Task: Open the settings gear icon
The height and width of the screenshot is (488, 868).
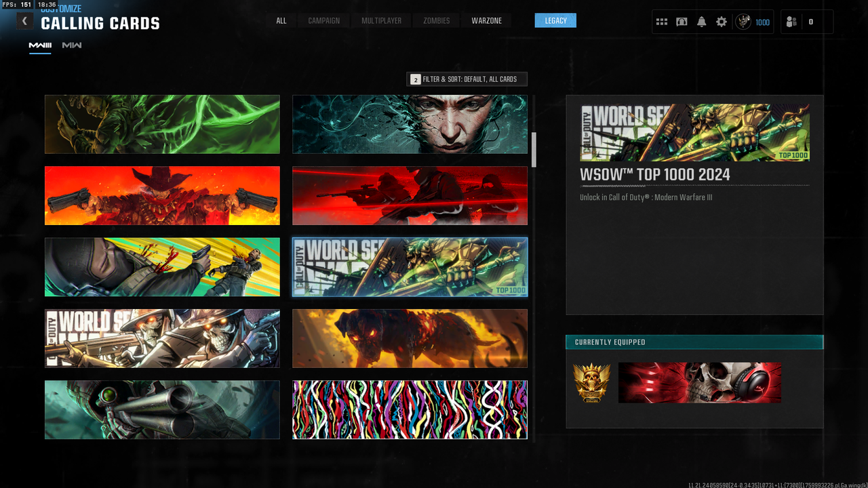Action: (x=722, y=22)
